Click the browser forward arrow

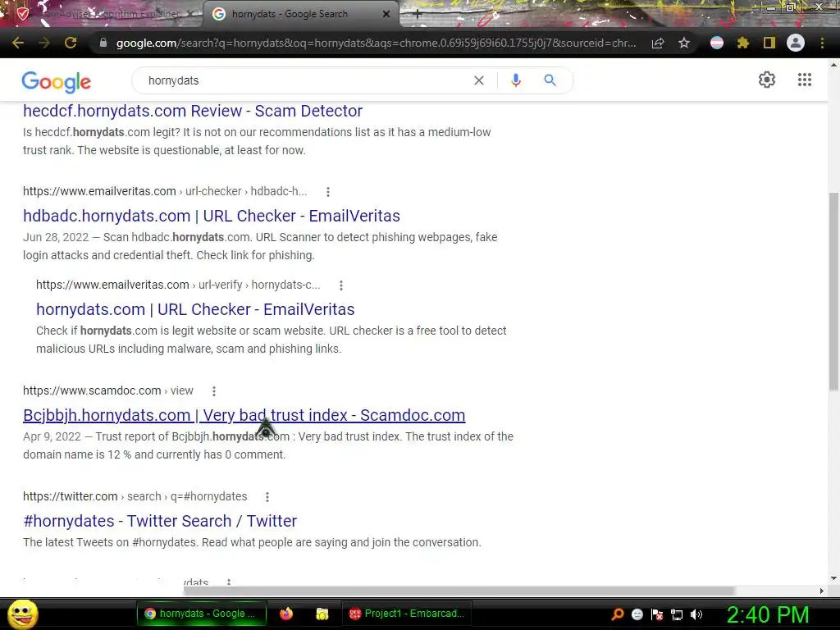tap(44, 43)
